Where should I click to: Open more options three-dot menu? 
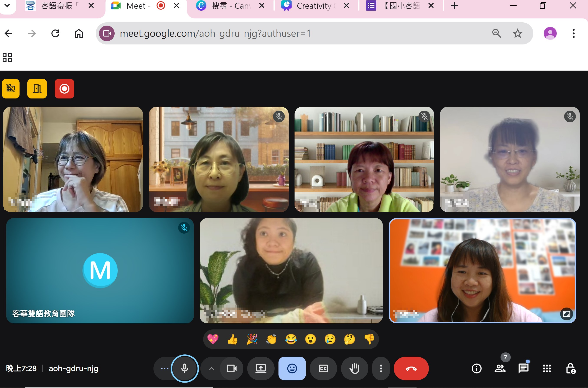pos(381,368)
